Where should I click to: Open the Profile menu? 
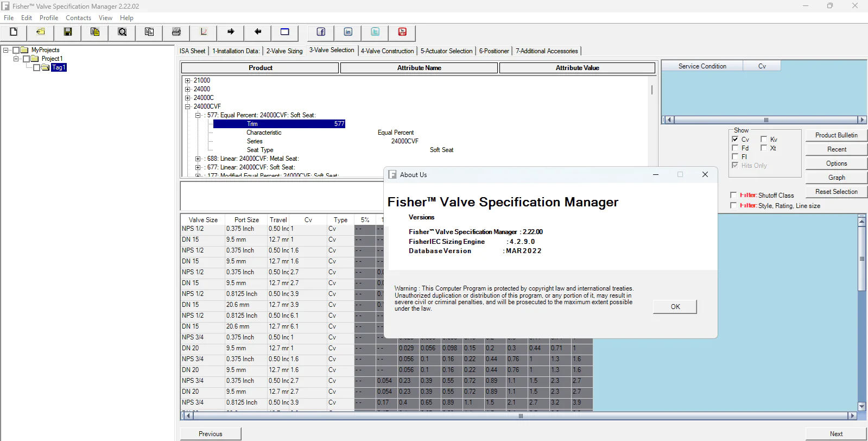(x=49, y=18)
